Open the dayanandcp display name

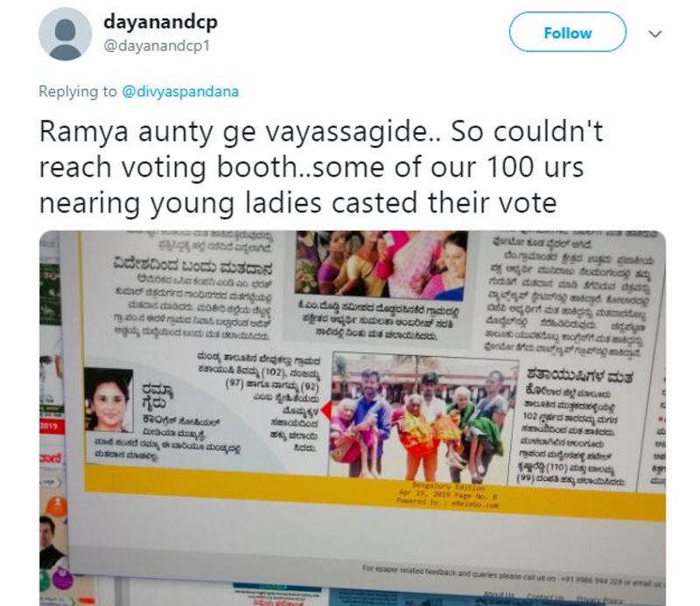[x=160, y=22]
